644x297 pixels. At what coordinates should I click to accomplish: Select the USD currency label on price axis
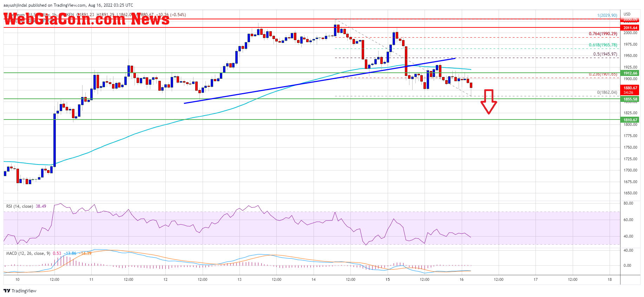[627, 14]
